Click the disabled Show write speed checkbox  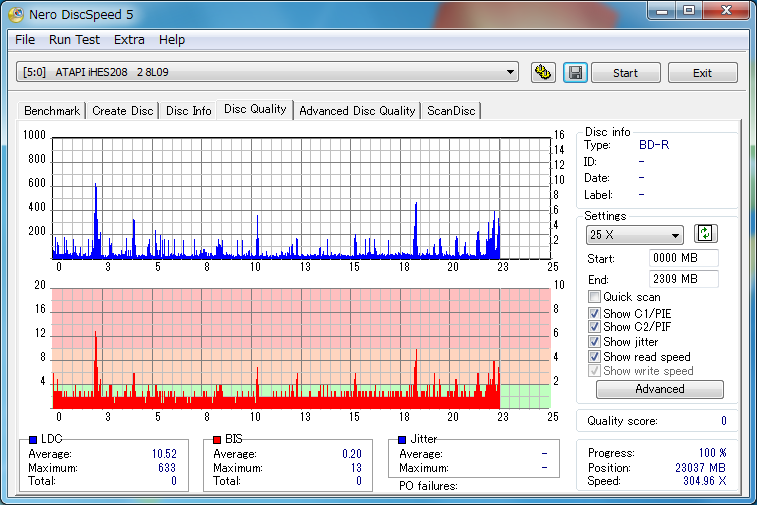click(x=594, y=371)
